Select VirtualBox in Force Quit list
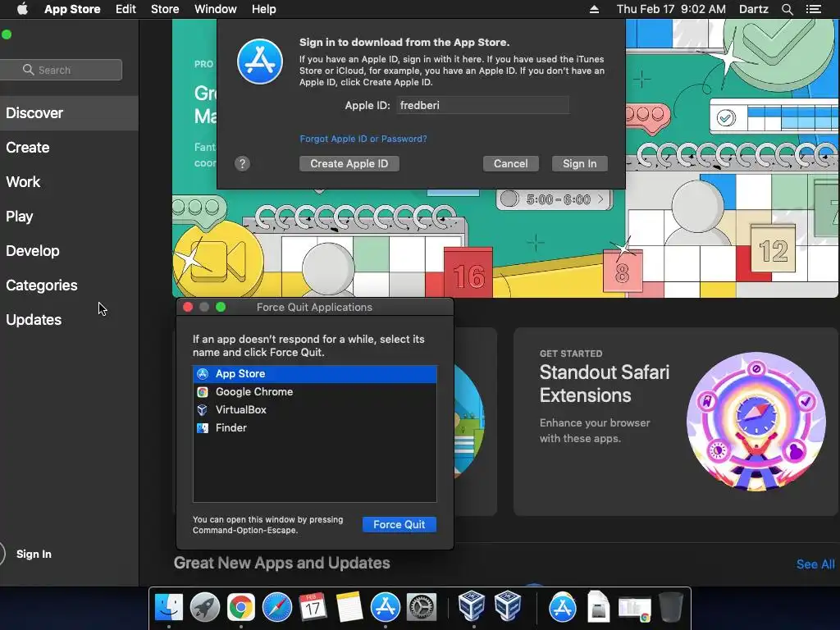This screenshot has height=630, width=840. click(314, 410)
